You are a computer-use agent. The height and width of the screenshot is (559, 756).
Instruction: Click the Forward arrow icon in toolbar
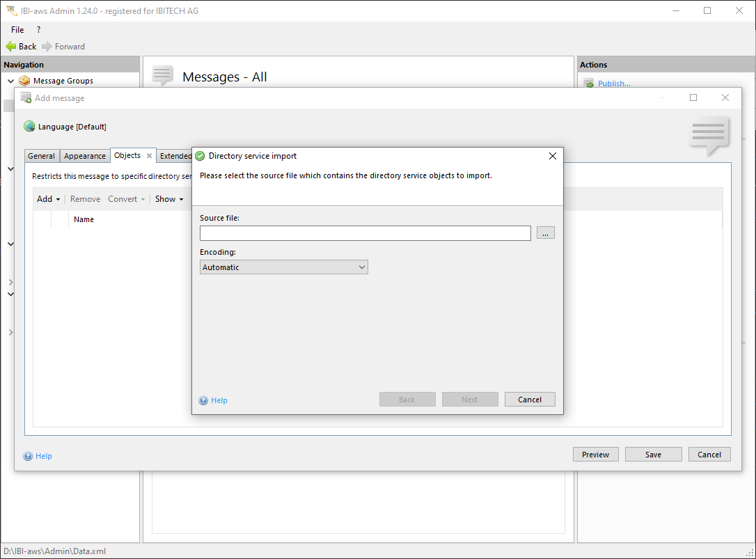point(47,47)
